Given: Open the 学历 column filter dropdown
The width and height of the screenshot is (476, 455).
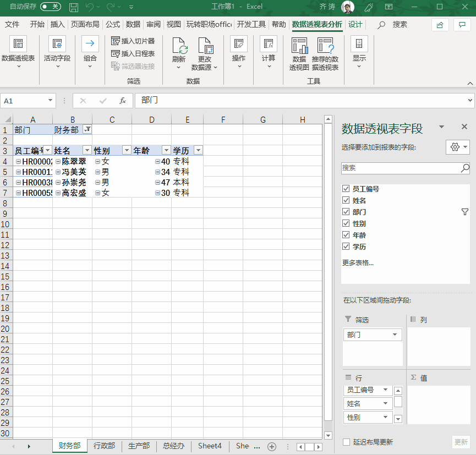Looking at the screenshot, I should pyautogui.click(x=199, y=150).
